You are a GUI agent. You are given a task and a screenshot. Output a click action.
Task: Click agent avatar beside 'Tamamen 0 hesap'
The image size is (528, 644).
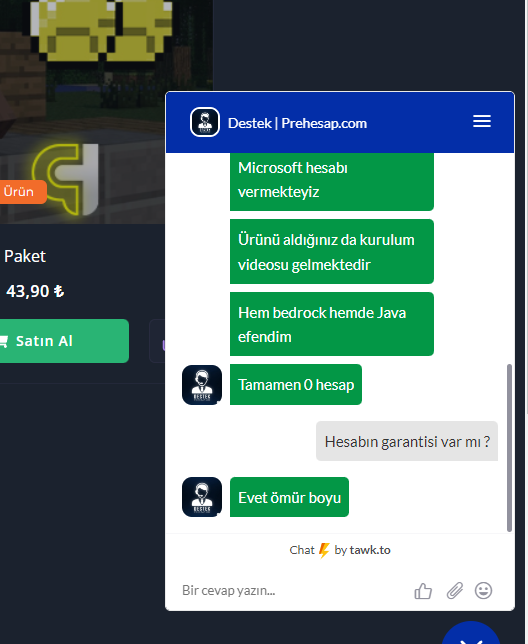coord(202,385)
